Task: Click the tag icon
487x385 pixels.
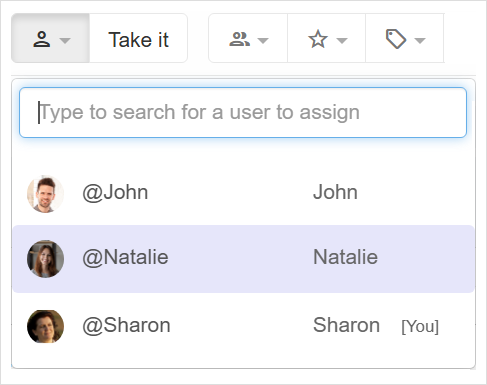Action: 396,39
